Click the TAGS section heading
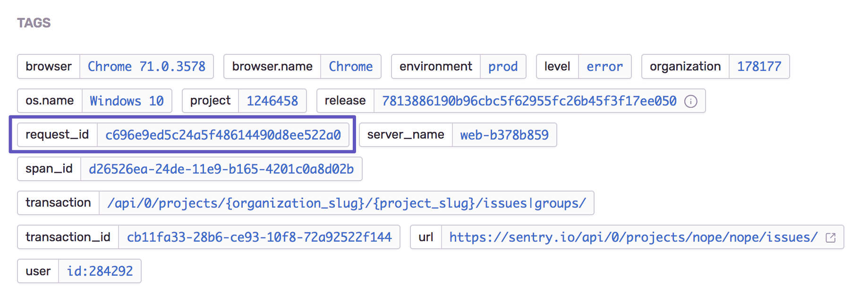Image resolution: width=868 pixels, height=297 pixels. pyautogui.click(x=34, y=23)
